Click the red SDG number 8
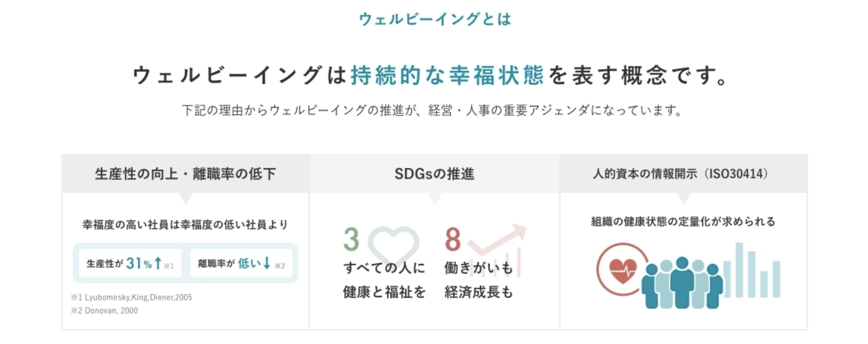 [453, 239]
